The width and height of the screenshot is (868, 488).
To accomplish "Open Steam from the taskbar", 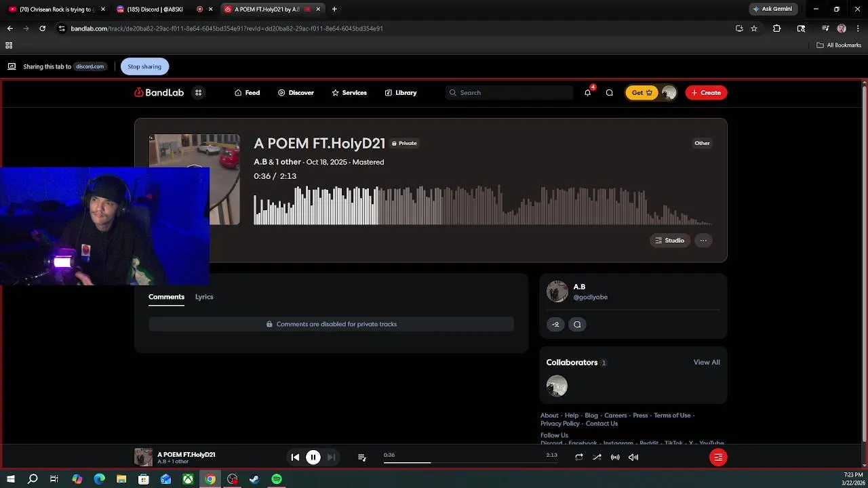I will (x=254, y=479).
